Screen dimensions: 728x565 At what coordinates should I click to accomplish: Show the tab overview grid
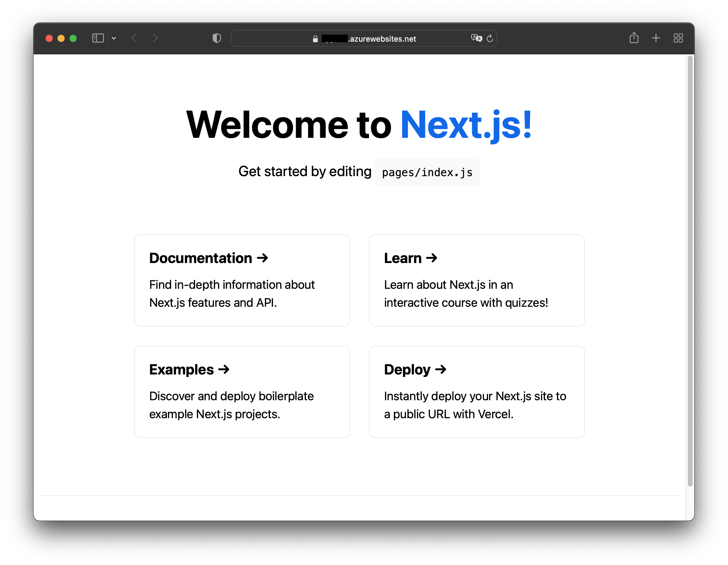coord(678,38)
